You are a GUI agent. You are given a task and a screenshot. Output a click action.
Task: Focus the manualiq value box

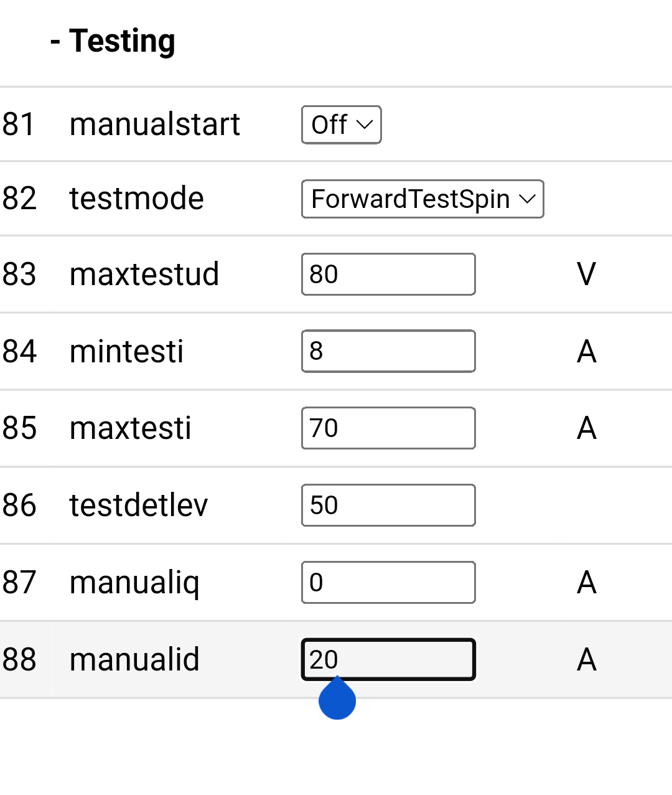[x=388, y=582]
